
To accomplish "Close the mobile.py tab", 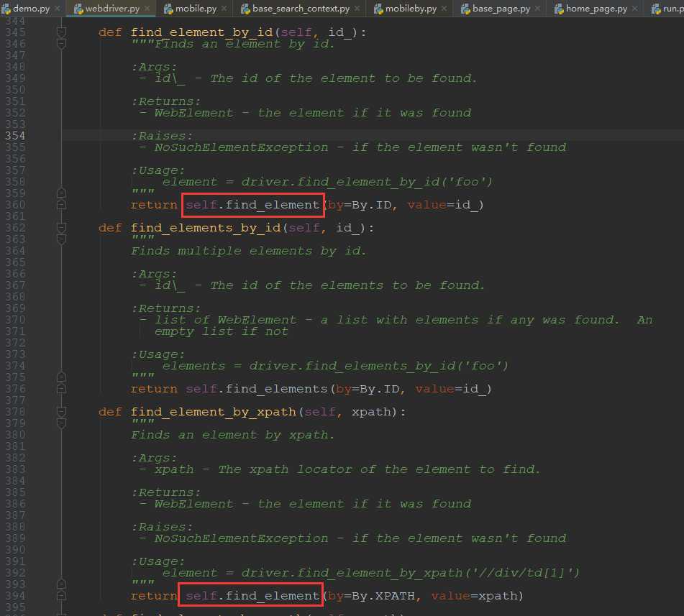I will pos(224,9).
